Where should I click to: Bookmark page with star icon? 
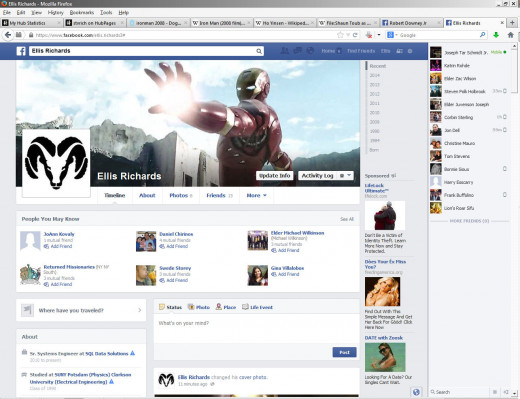(340, 35)
